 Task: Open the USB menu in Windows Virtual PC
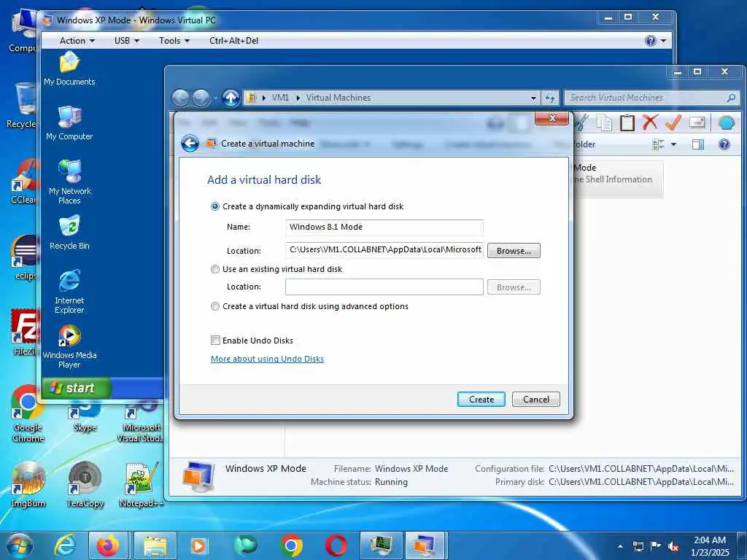(x=127, y=41)
